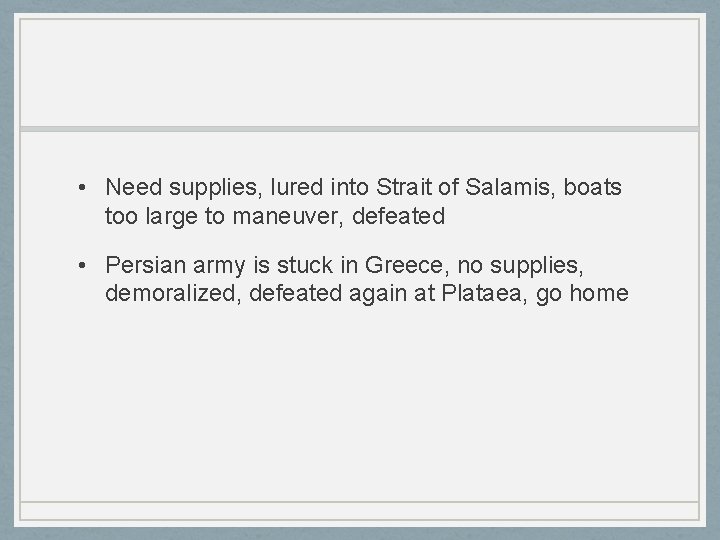Click the empty slide area below the bullets

[360, 400]
